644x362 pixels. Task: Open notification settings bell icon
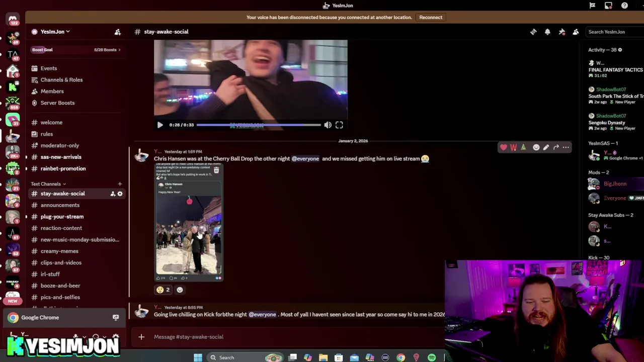pos(547,32)
